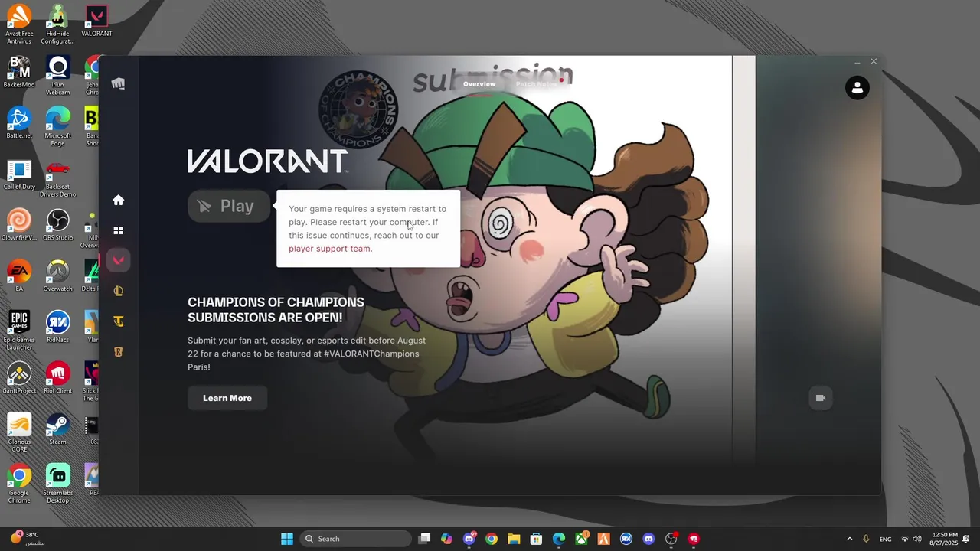Go to the Home icon in the Riot sidebar
980x551 pixels.
point(118,200)
